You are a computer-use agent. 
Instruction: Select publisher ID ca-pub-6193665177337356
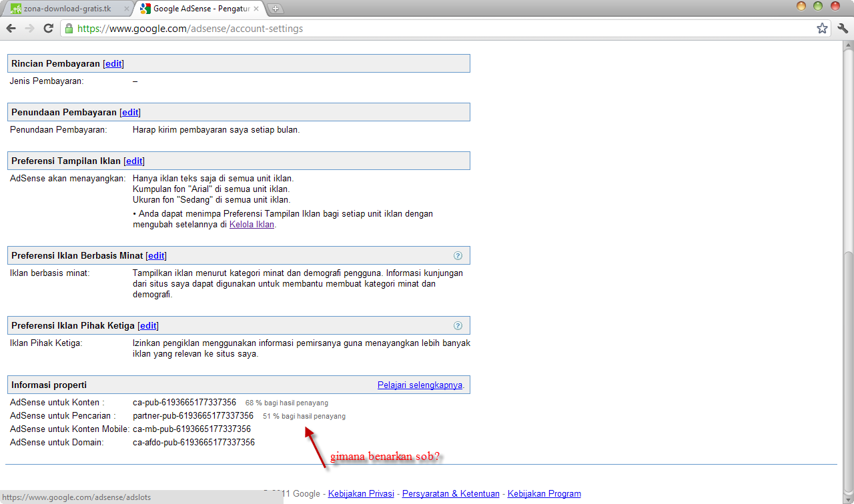[184, 403]
